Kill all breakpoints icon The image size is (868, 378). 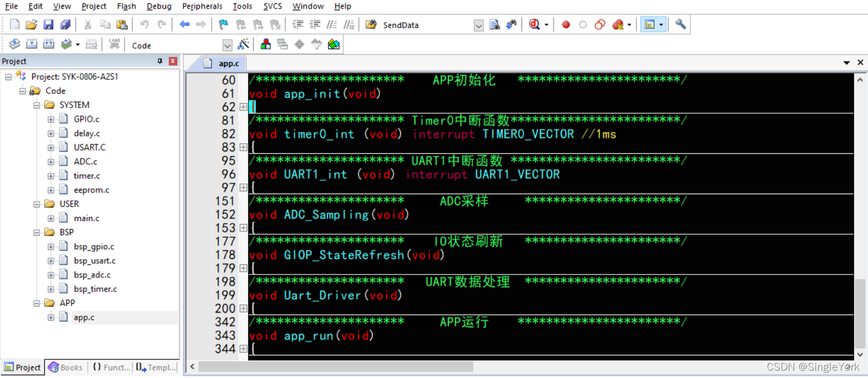coord(618,24)
